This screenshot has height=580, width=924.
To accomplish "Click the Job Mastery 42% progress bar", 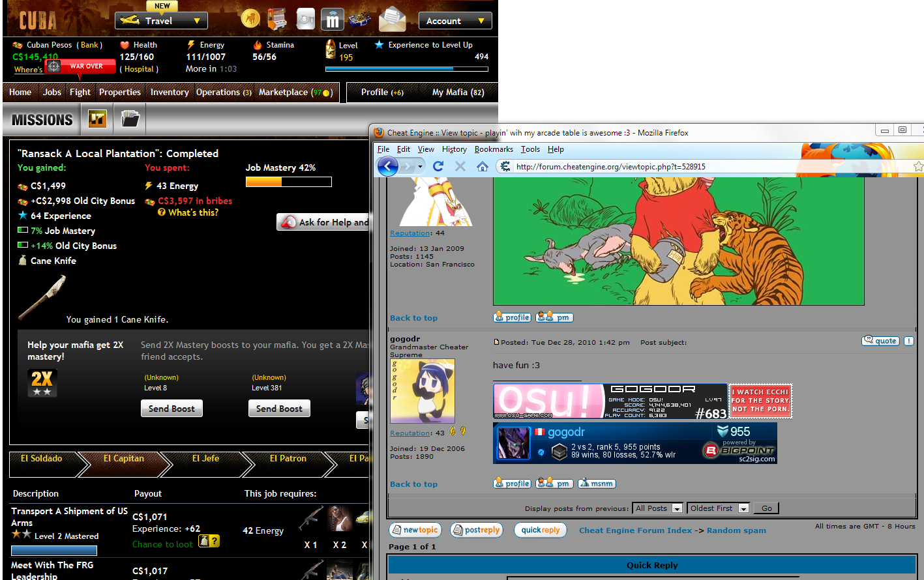I will click(x=288, y=182).
